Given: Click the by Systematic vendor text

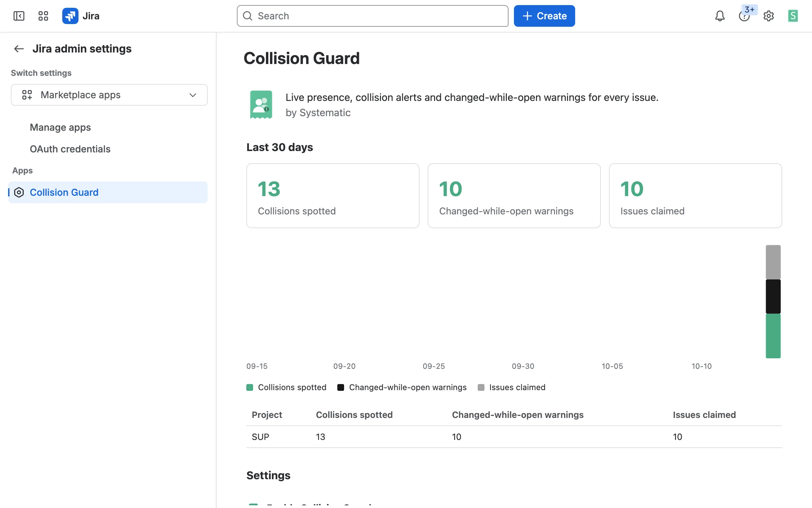Looking at the screenshot, I should click(x=318, y=113).
